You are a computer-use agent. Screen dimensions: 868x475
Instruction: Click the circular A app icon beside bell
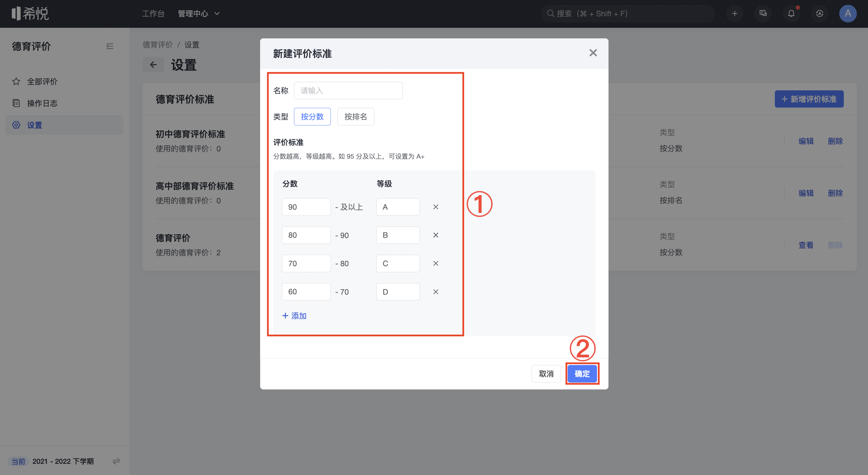click(x=820, y=14)
